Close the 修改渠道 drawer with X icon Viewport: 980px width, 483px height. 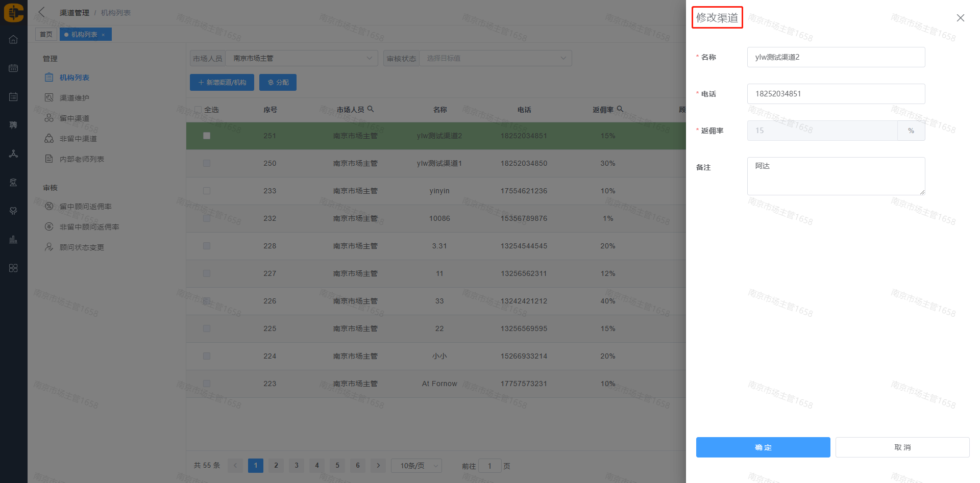coord(960,18)
